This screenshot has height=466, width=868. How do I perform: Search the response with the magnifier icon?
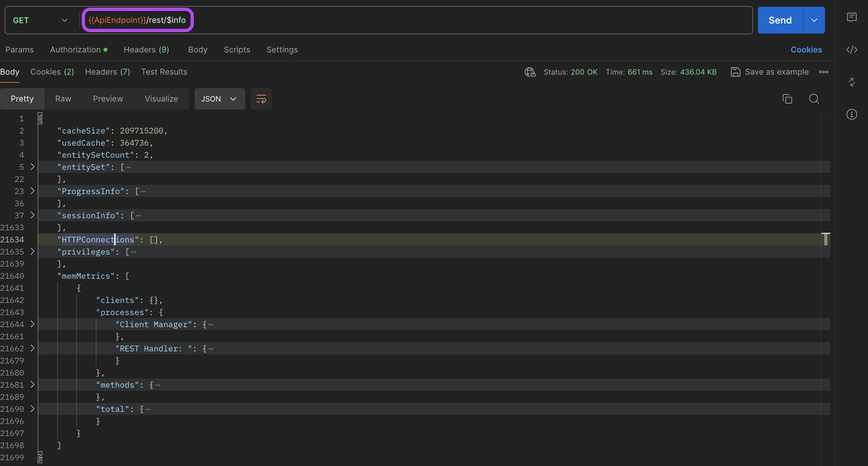(814, 99)
